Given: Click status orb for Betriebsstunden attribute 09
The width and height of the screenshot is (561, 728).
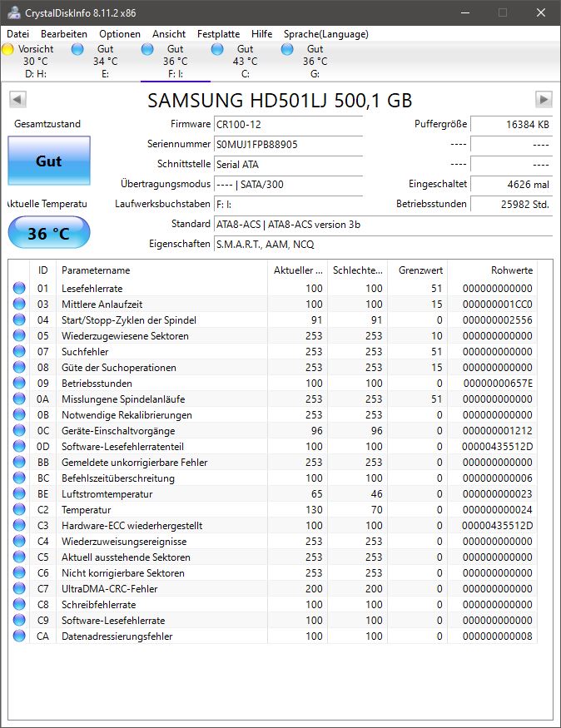Looking at the screenshot, I should 19,383.
